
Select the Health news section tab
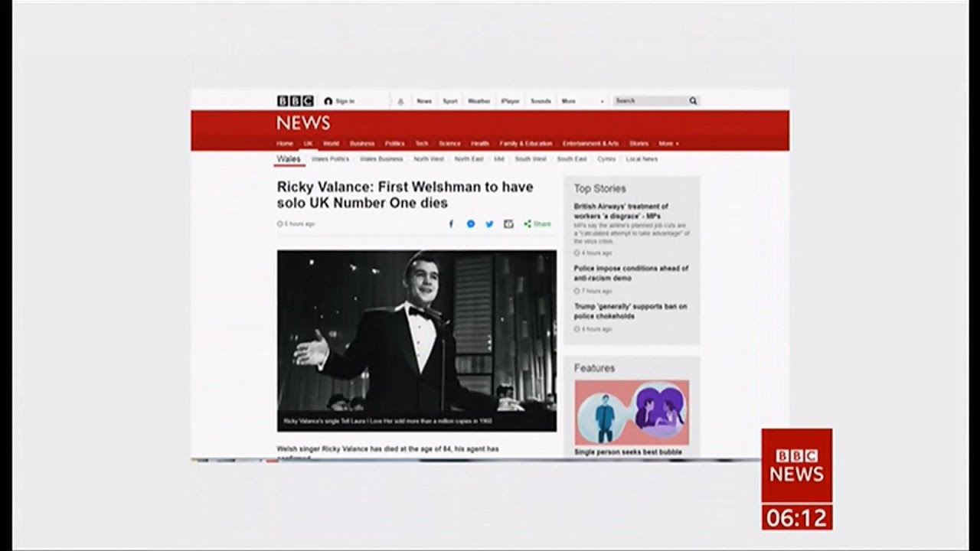point(480,144)
